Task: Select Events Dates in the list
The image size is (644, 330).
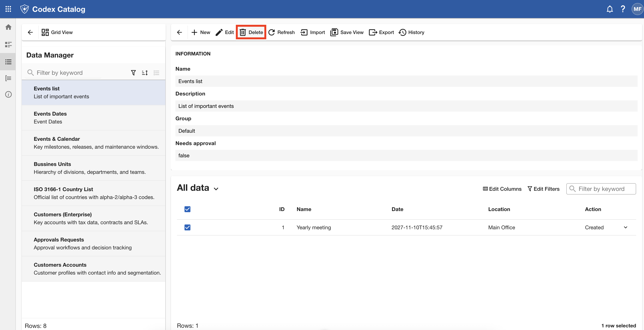Action: coord(93,118)
